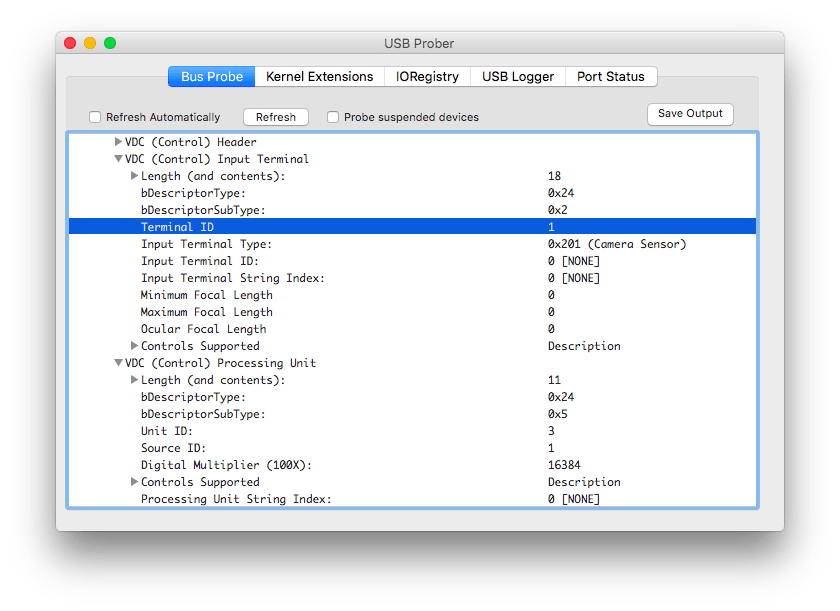Collapse the VDC (Control) Processing Unit section
Viewport: 840px width, 611px height.
pyautogui.click(x=118, y=363)
